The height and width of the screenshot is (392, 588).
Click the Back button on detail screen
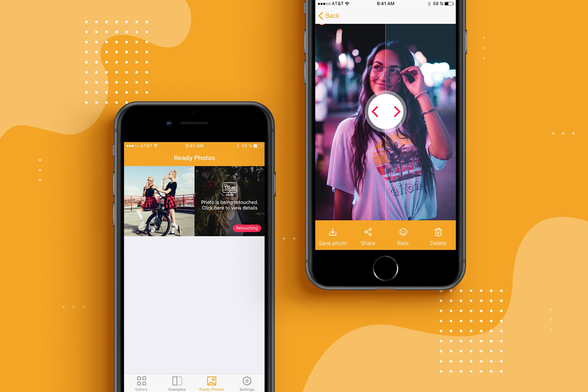[x=328, y=16]
